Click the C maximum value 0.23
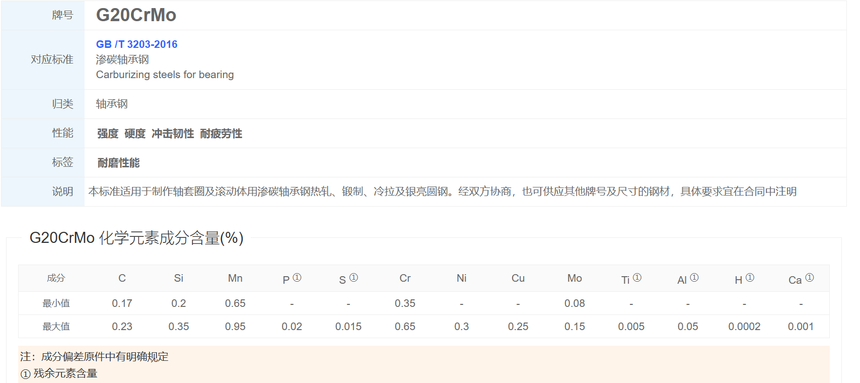The image size is (860, 383). pyautogui.click(x=122, y=326)
